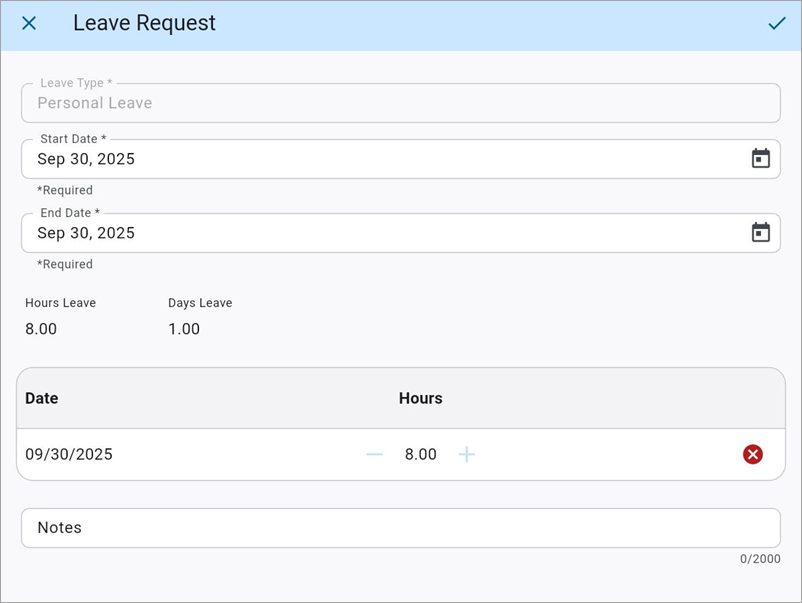Increase hours with the plus button
The height and width of the screenshot is (603, 802).
click(466, 454)
